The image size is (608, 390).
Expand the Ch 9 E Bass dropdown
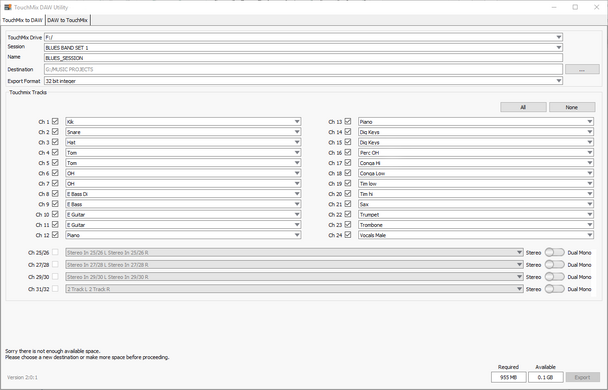[183, 204]
